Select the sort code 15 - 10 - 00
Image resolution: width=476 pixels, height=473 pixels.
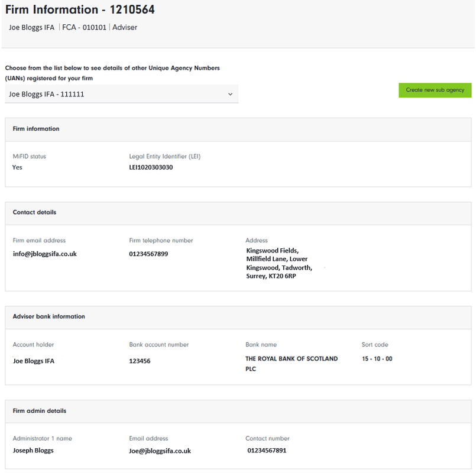[x=377, y=359]
